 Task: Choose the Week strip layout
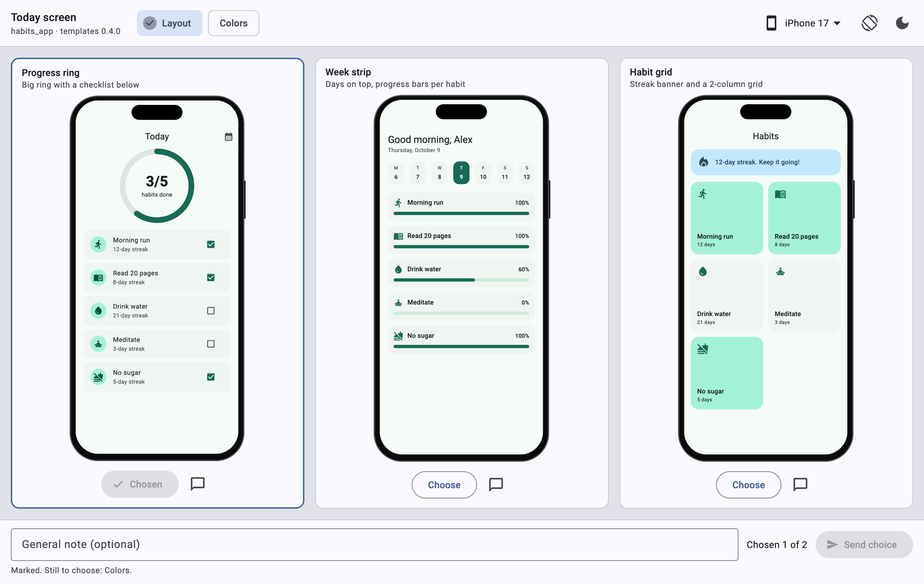pyautogui.click(x=444, y=485)
